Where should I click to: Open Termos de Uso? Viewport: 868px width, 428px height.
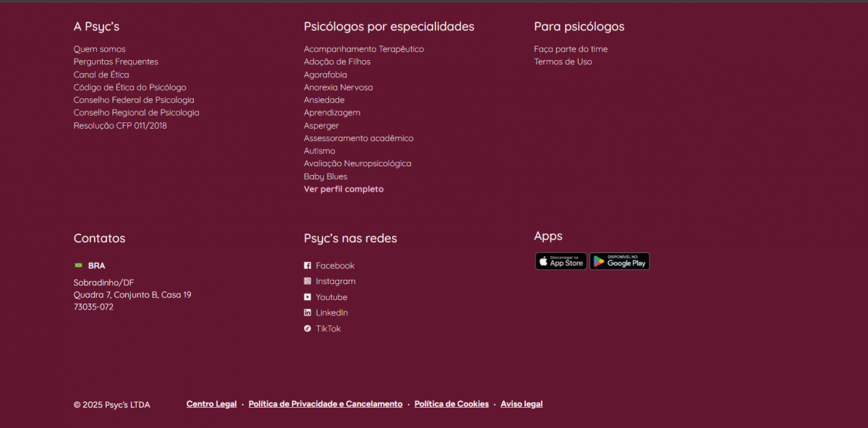(x=563, y=62)
